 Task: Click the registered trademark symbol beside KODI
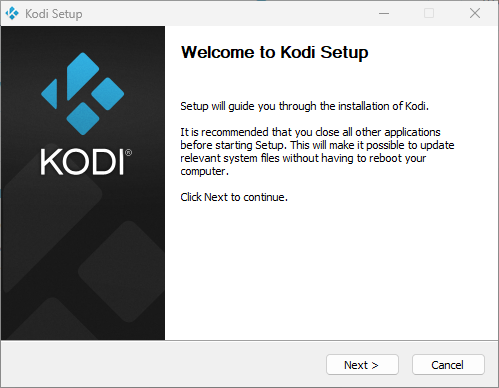click(x=128, y=153)
